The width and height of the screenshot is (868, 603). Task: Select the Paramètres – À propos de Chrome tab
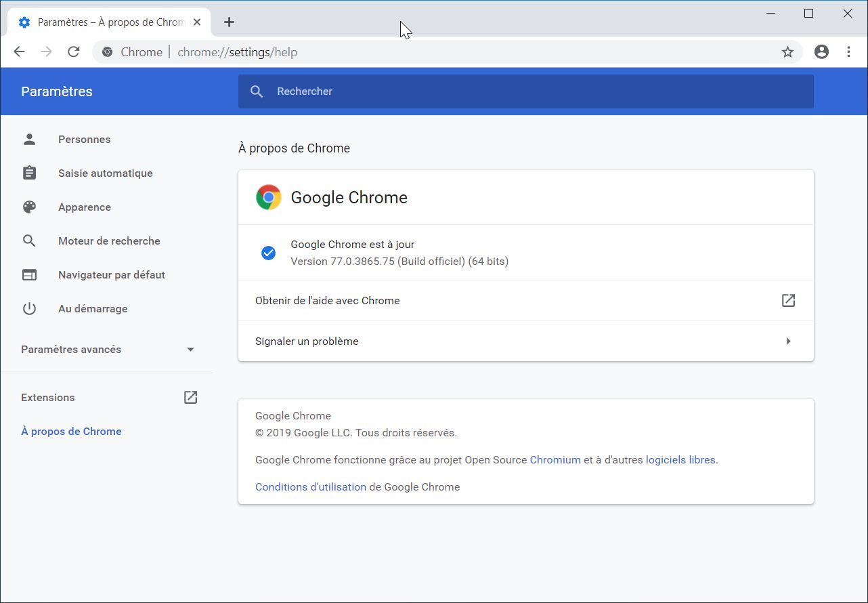[x=110, y=22]
